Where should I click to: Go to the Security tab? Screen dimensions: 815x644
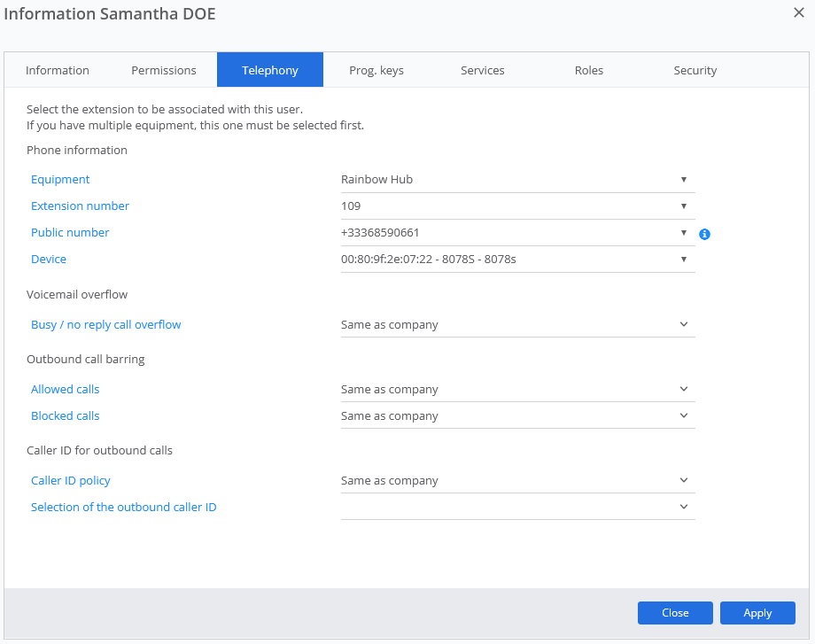(x=695, y=70)
